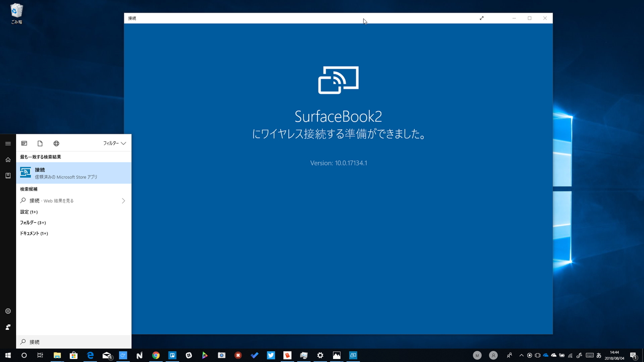Show hidden system tray icons
The width and height of the screenshot is (644, 362).
coord(521,355)
